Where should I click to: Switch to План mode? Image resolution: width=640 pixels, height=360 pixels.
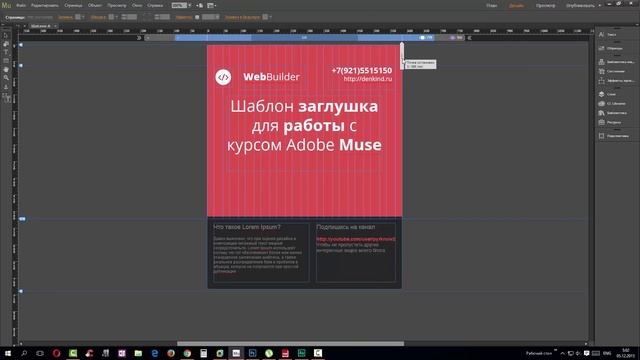coord(492,6)
